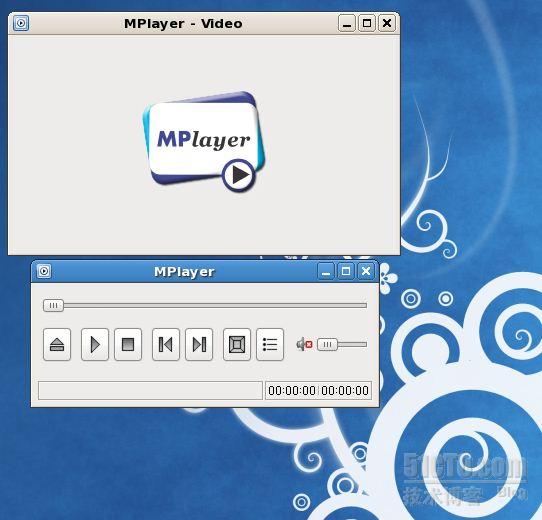Screen dimensions: 542x520
Task: Open MPlayer control window menu icon
Action: [x=44, y=271]
